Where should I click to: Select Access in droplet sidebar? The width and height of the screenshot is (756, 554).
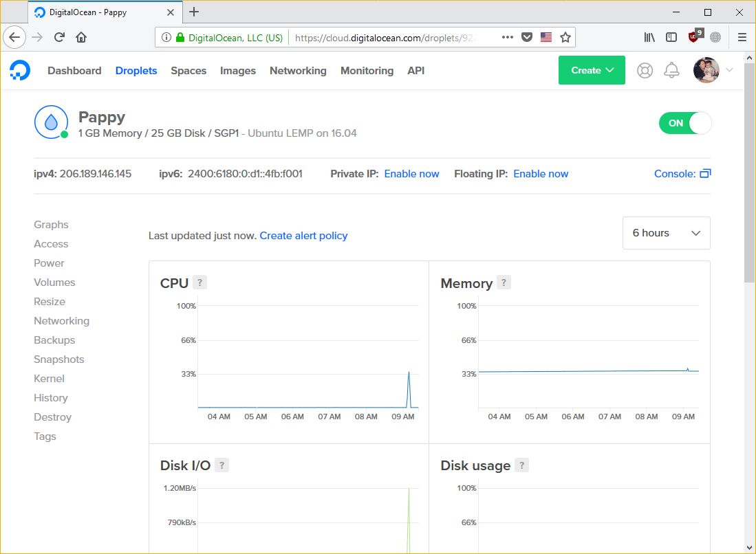pos(51,244)
